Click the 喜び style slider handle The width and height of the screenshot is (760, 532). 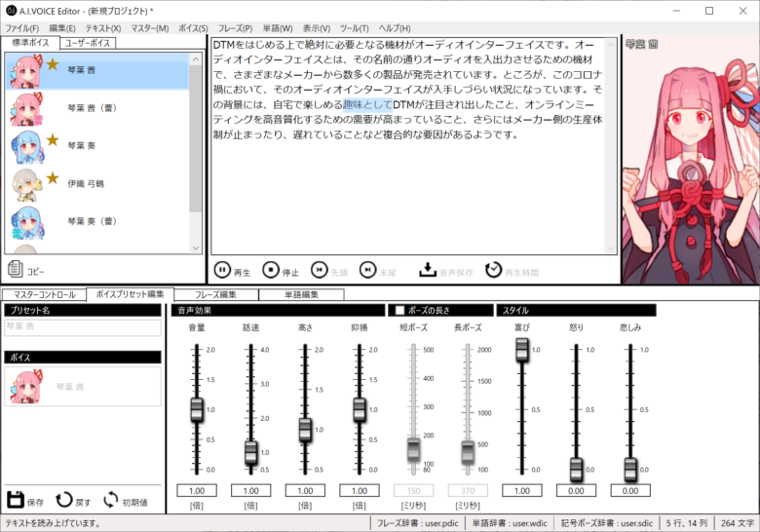point(522,350)
